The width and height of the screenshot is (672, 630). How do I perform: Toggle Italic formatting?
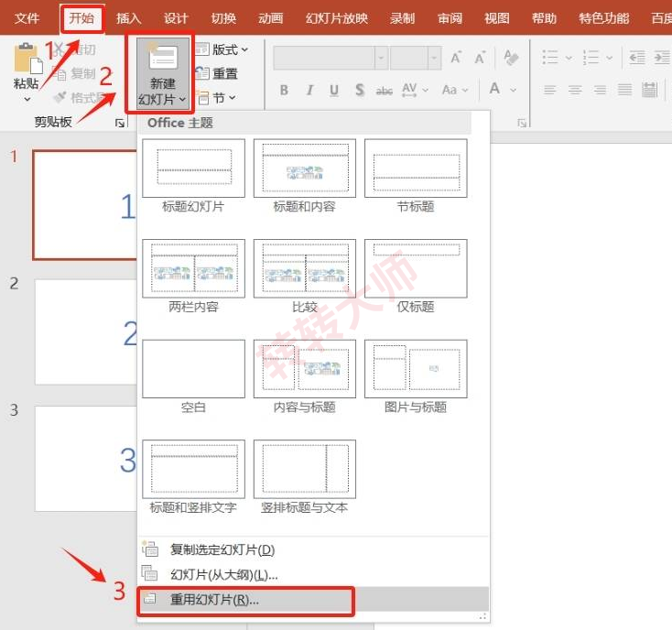pyautogui.click(x=309, y=90)
